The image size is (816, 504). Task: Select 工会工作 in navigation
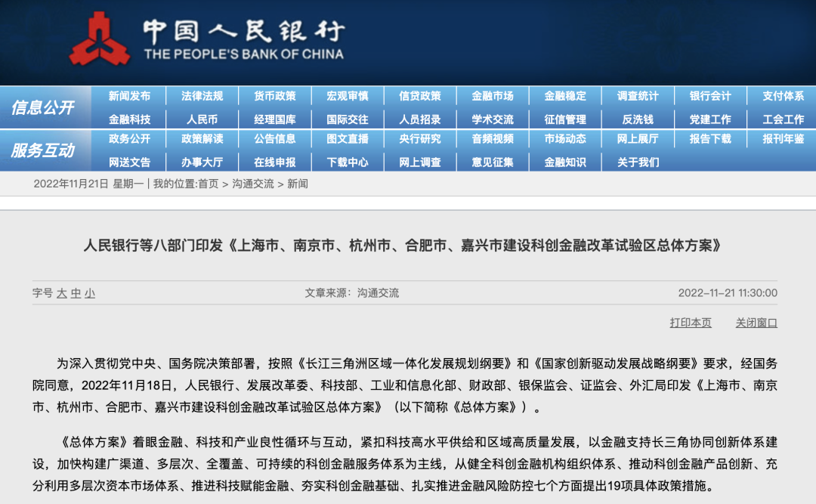coord(784,119)
